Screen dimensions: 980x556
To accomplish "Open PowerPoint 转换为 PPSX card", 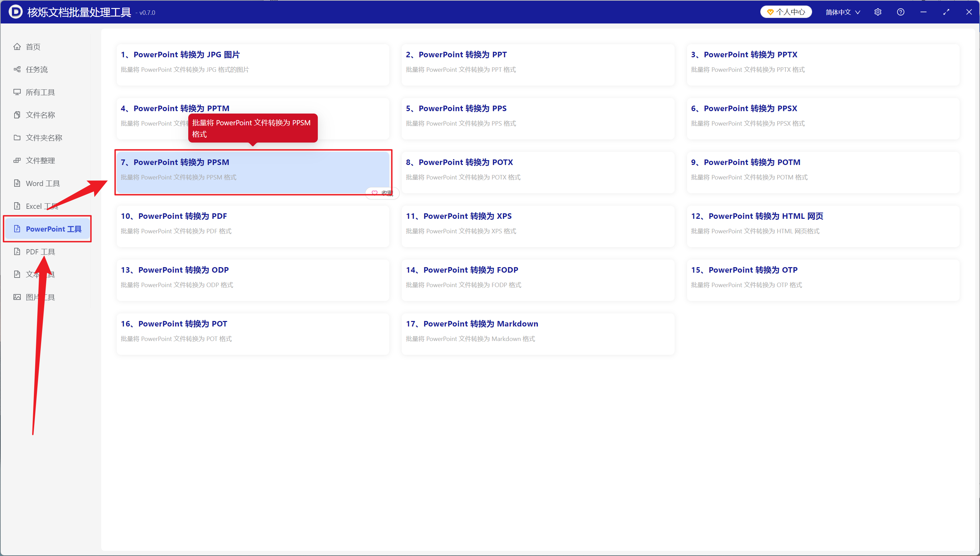I will [823, 118].
